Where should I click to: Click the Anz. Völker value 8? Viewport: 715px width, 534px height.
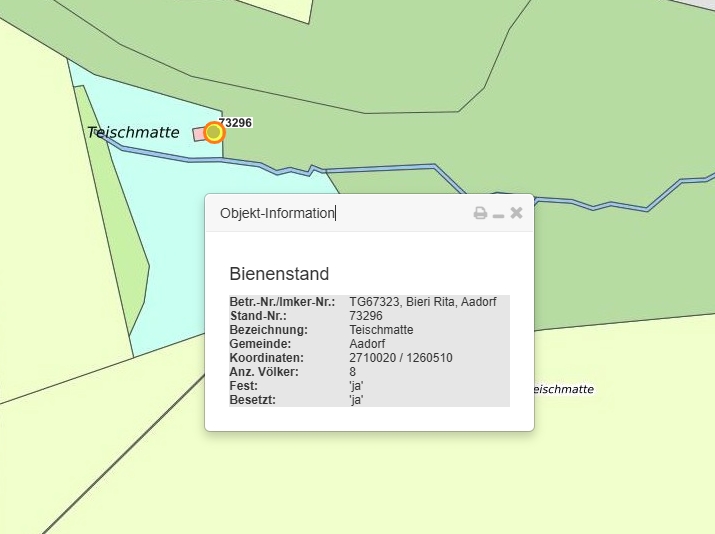pos(353,371)
